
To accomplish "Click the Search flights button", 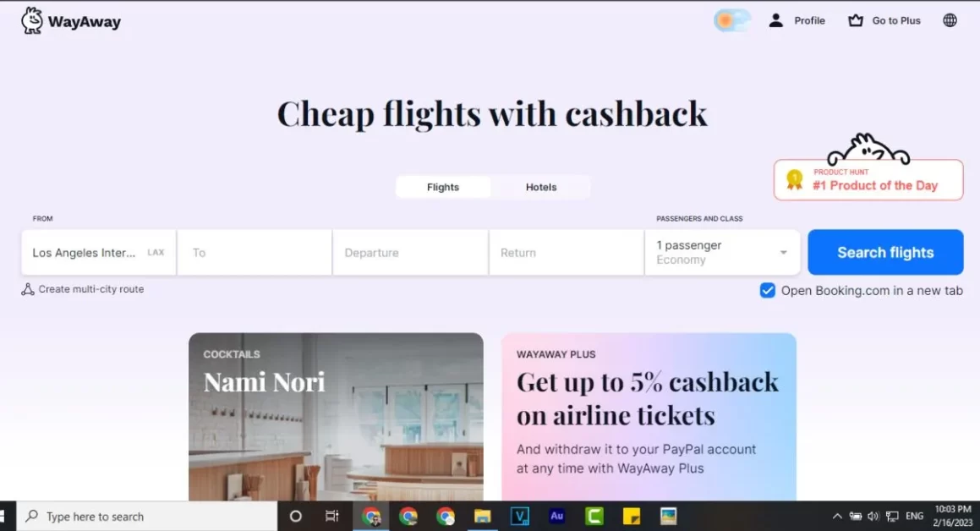I will coord(885,252).
